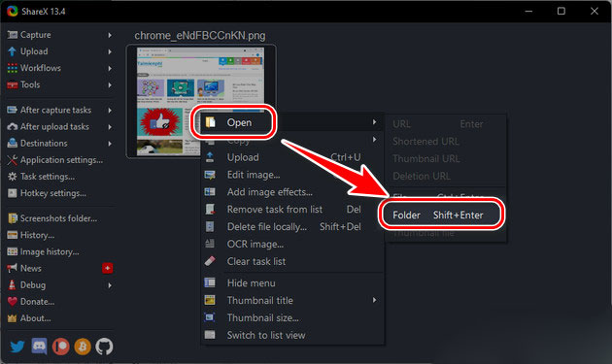Expand the Capture submenu arrow
Screen dimensions: 612x364
pyautogui.click(x=110, y=35)
